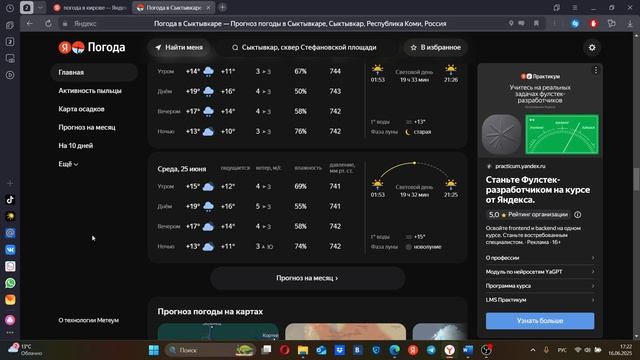
Task: Click the page title in the address bar
Action: [x=300, y=24]
